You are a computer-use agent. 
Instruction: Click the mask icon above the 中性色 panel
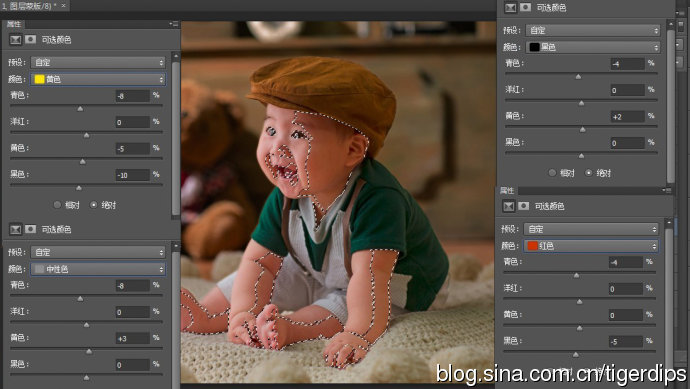tap(30, 229)
